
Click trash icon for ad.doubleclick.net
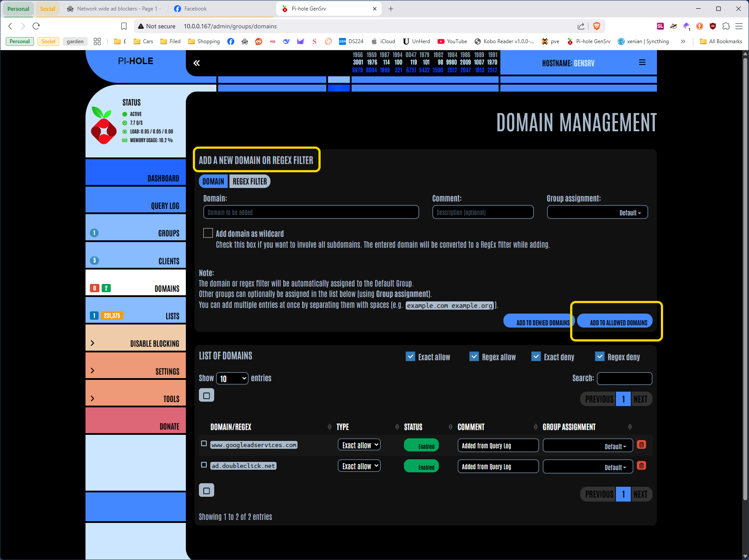[x=641, y=466]
